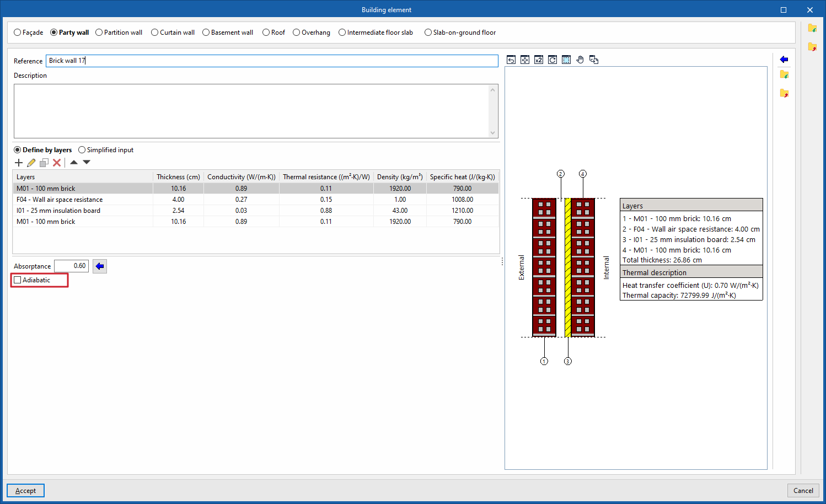
Task: Click the blue arrow next to Absorptance
Action: pos(100,266)
